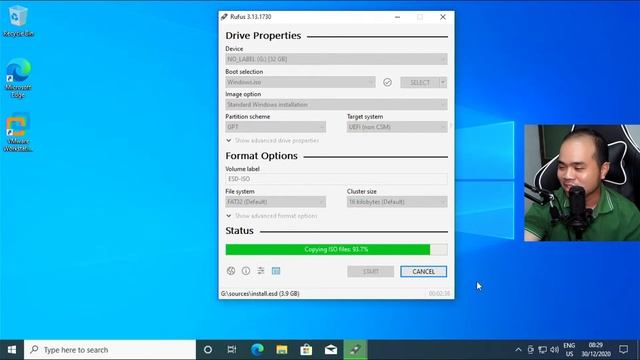Open the Partition scheme dropdown
Image resolution: width=640 pixels, height=360 pixels.
click(276, 127)
